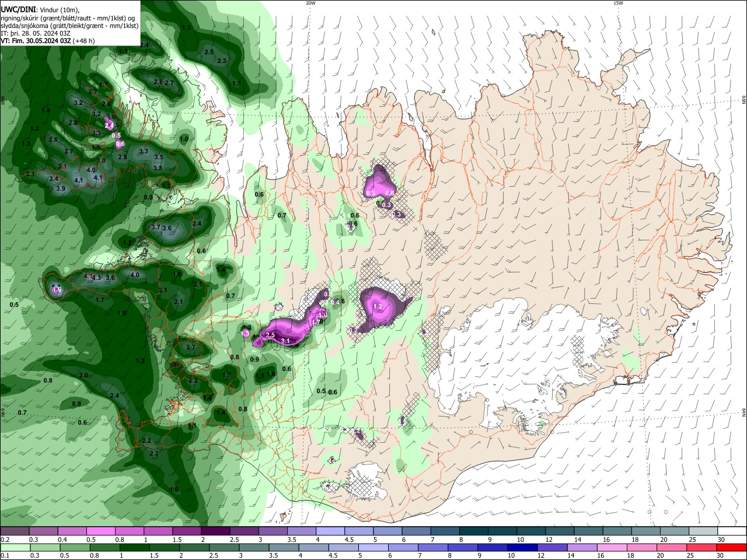
Task: Click the dark teal 8 mm snow legend swatch
Action: (474, 531)
